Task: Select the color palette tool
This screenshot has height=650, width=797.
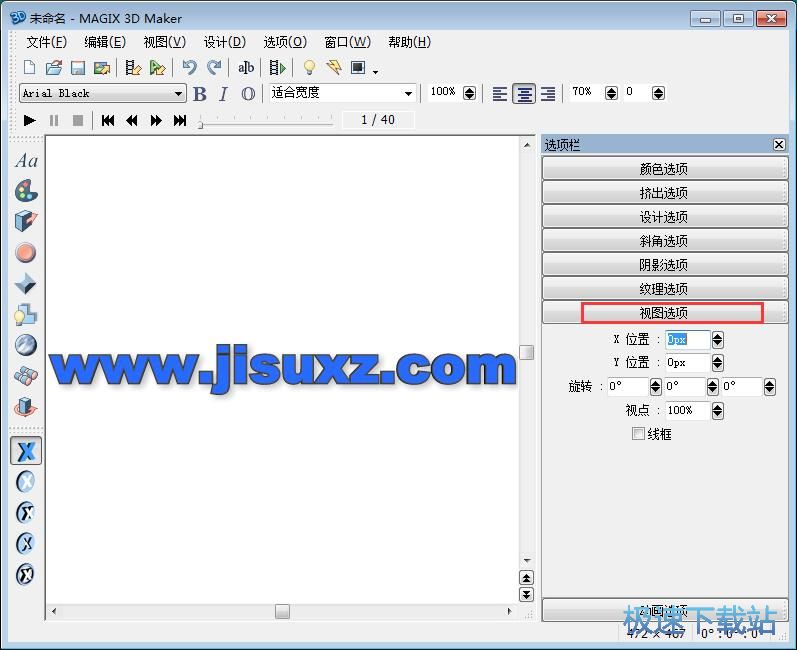Action: pos(26,191)
